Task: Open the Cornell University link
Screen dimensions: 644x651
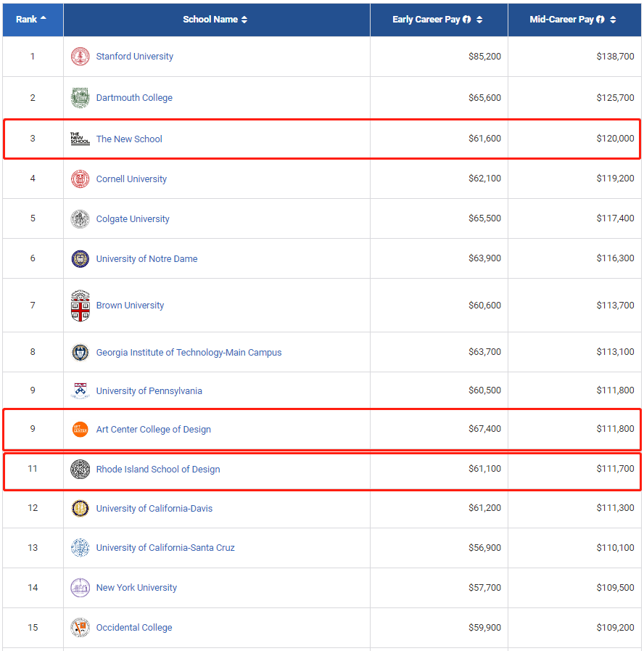Action: (131, 179)
